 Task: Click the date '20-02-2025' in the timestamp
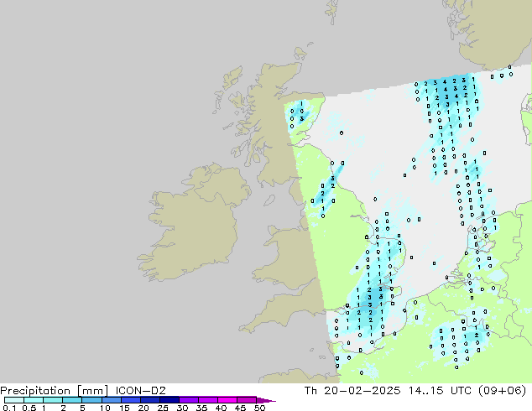pos(362,391)
